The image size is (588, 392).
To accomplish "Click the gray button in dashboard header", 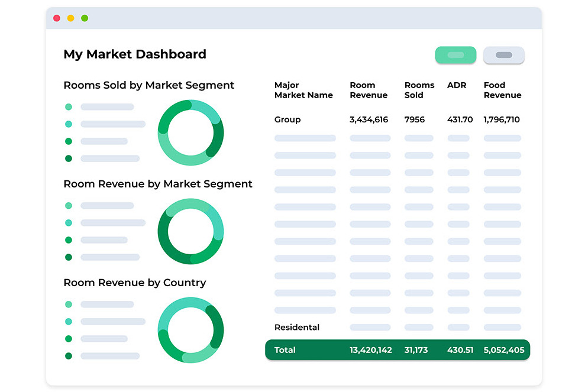I will (x=503, y=55).
